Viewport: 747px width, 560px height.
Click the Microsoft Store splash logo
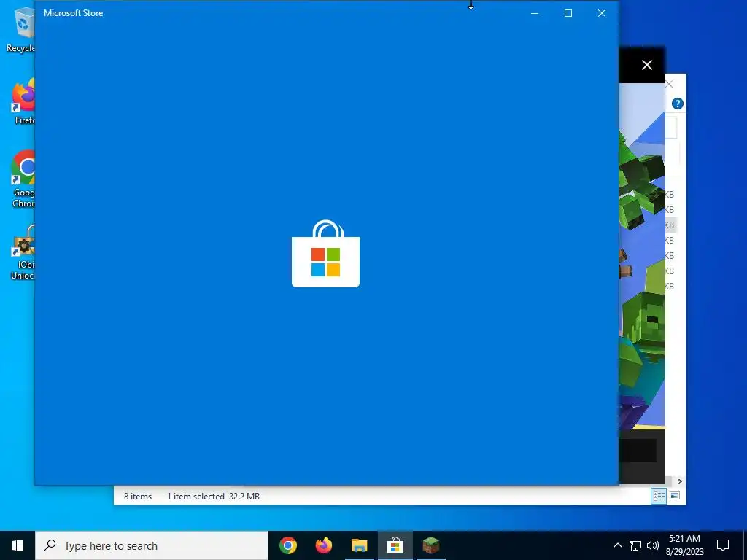click(325, 253)
